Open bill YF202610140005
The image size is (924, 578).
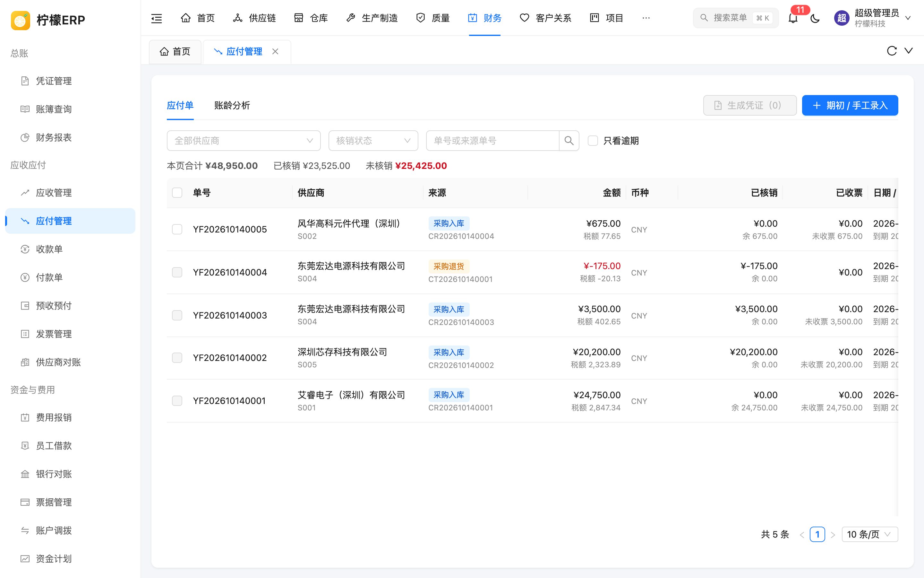(x=230, y=229)
